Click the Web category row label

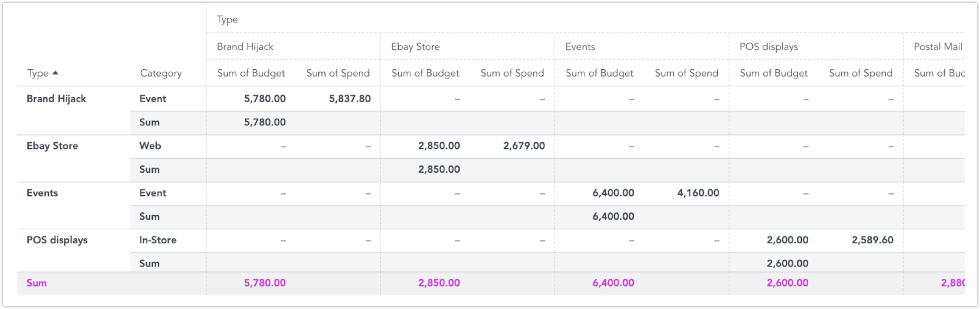pyautogui.click(x=150, y=146)
